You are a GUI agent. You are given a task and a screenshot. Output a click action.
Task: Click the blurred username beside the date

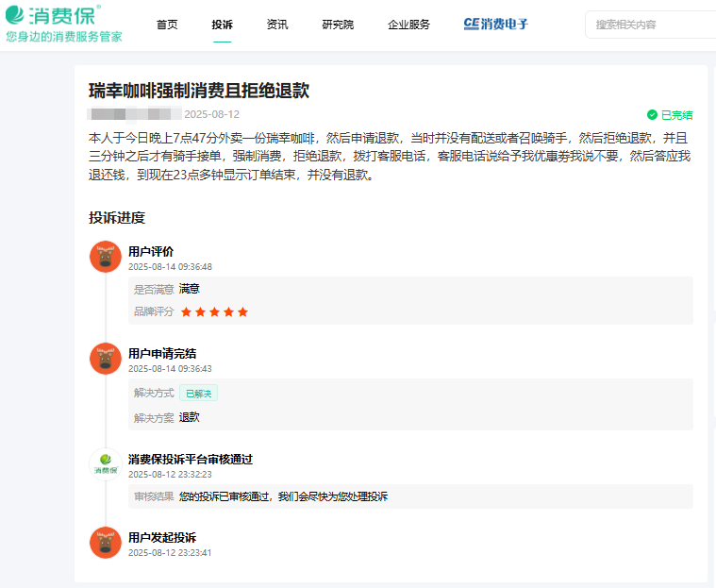pos(134,114)
